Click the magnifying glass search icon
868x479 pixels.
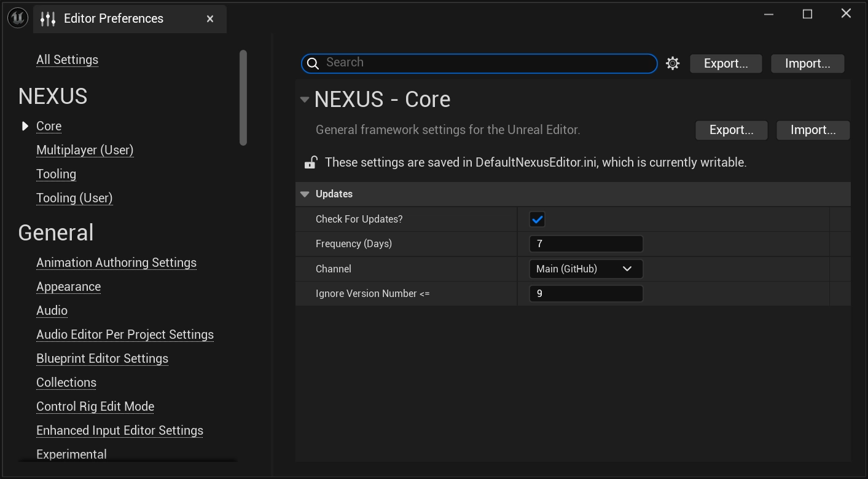point(313,63)
